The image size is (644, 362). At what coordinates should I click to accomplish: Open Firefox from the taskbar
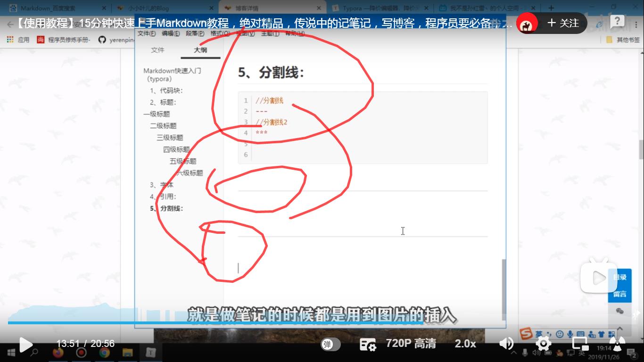58,352
